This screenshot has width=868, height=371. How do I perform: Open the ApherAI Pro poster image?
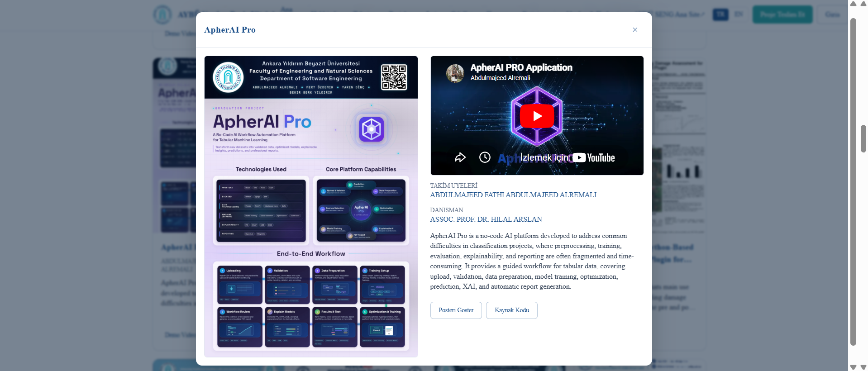point(311,207)
